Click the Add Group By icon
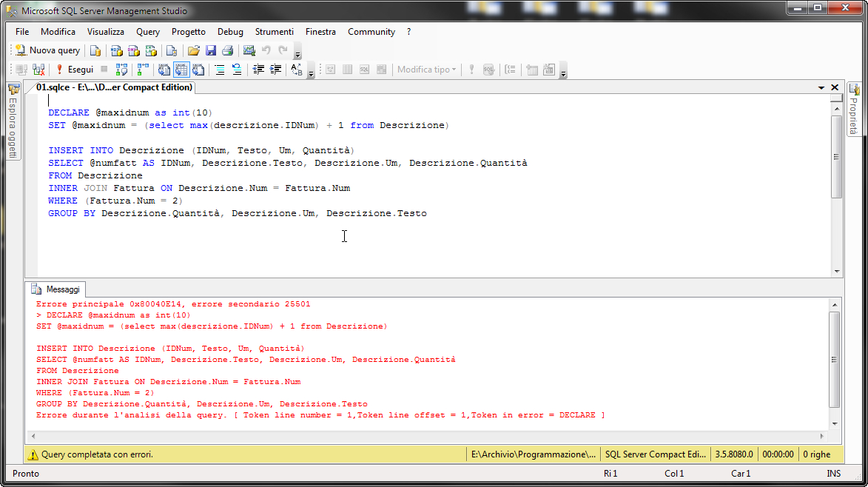The image size is (868, 487). tap(510, 70)
